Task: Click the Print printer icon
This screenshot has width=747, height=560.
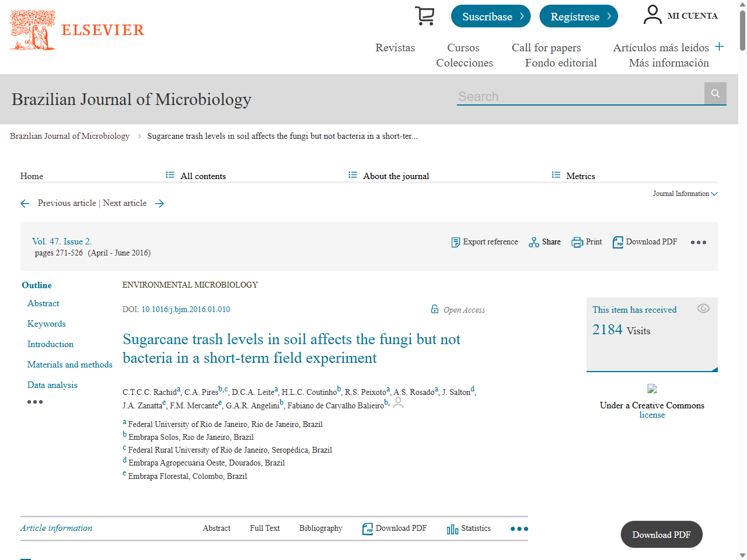Action: tap(577, 242)
